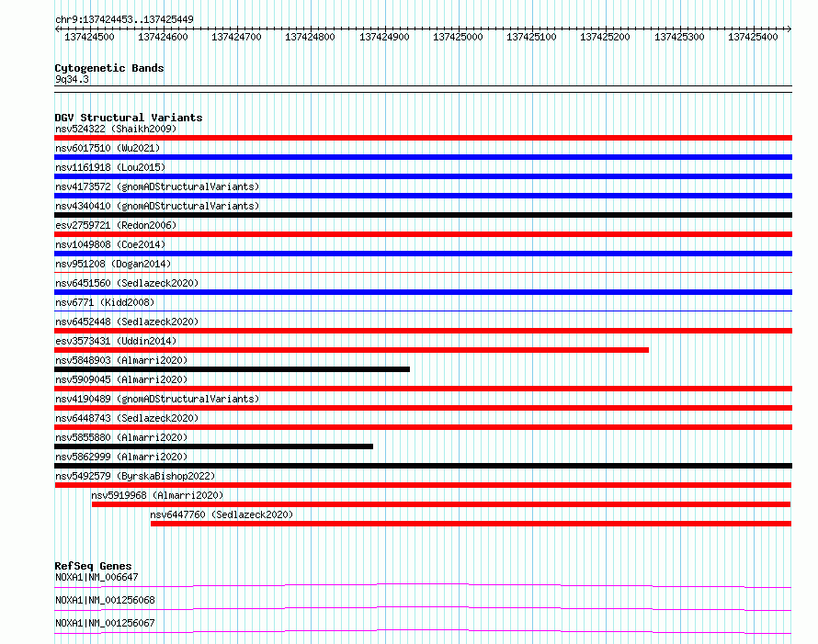Click the nsv6771 (Kidd2008) label
The height and width of the screenshot is (644, 818).
click(105, 302)
